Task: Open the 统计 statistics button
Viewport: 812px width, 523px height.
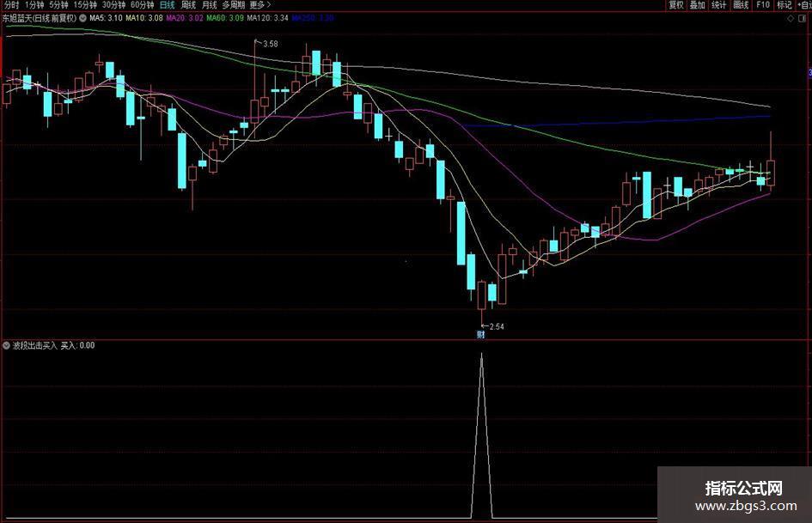Action: click(719, 4)
